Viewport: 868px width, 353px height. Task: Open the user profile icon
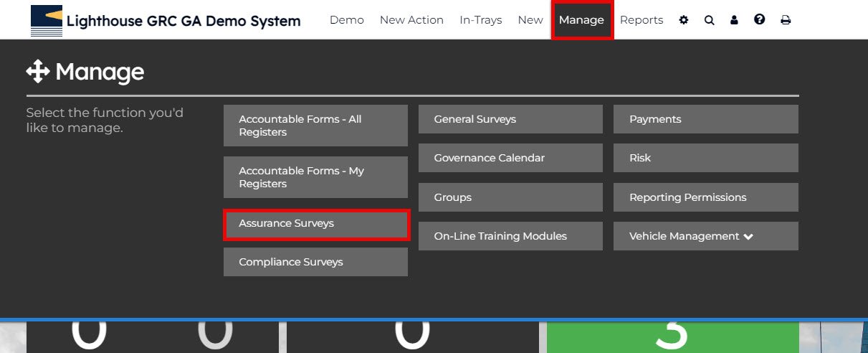[734, 20]
